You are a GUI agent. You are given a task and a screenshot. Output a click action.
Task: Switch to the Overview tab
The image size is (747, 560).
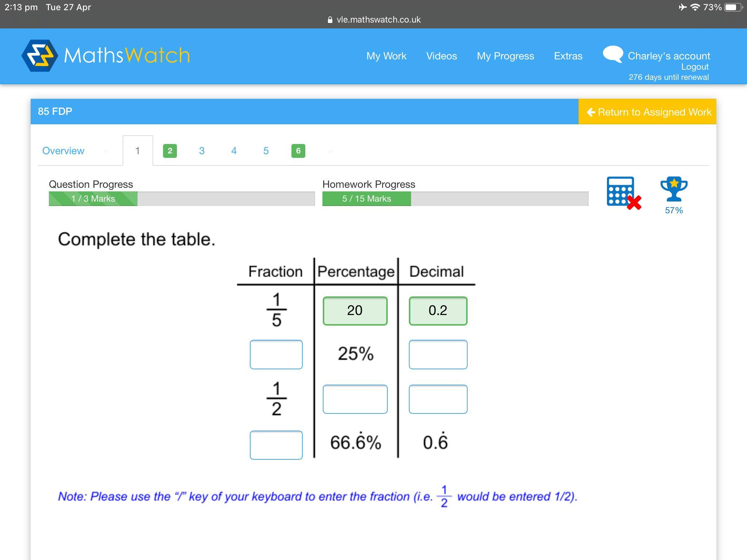click(63, 151)
